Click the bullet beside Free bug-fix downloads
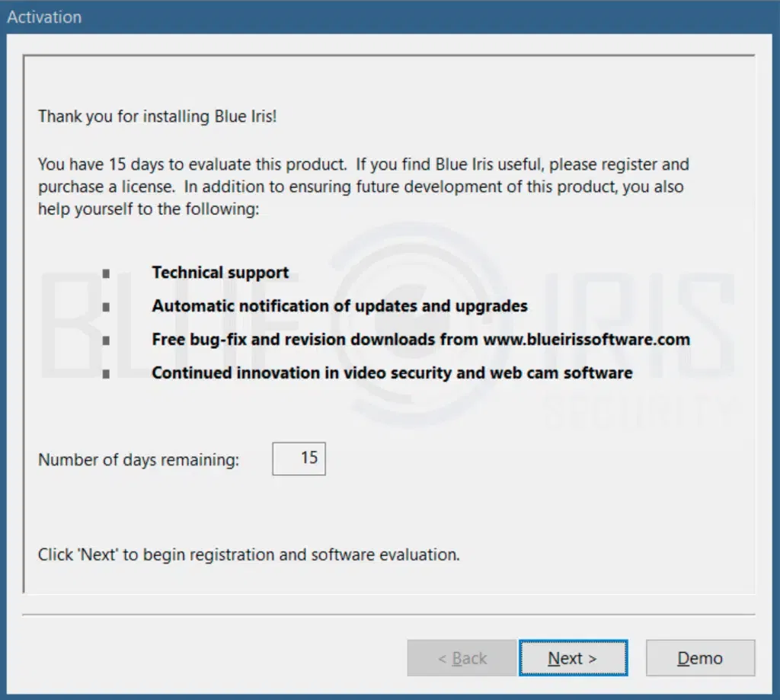The height and width of the screenshot is (700, 780). click(106, 340)
